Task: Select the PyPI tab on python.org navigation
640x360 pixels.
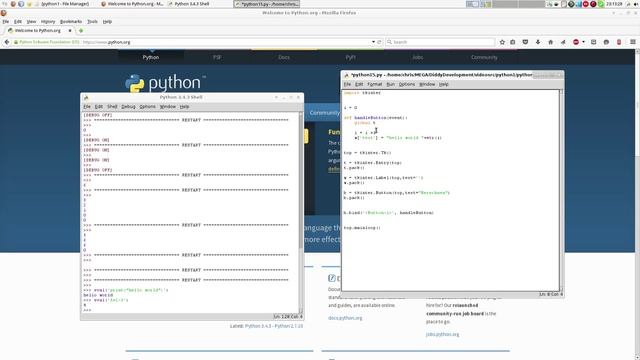Action: click(351, 57)
